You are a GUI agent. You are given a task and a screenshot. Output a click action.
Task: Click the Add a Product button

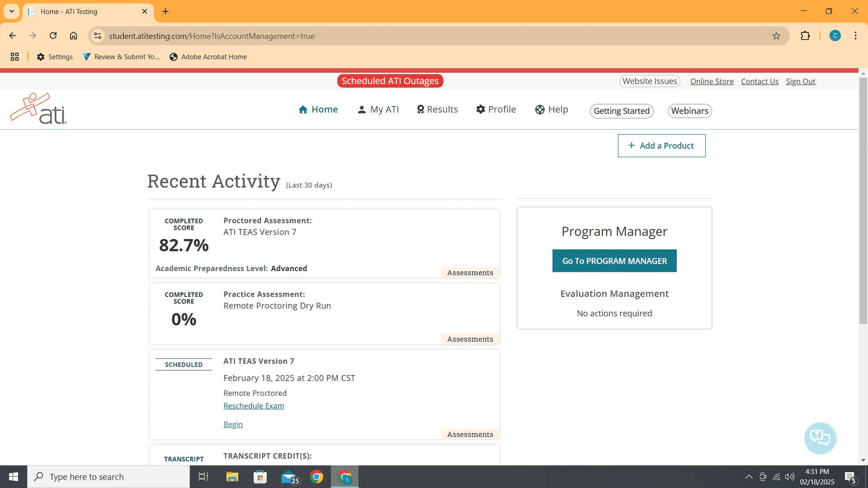pyautogui.click(x=661, y=146)
